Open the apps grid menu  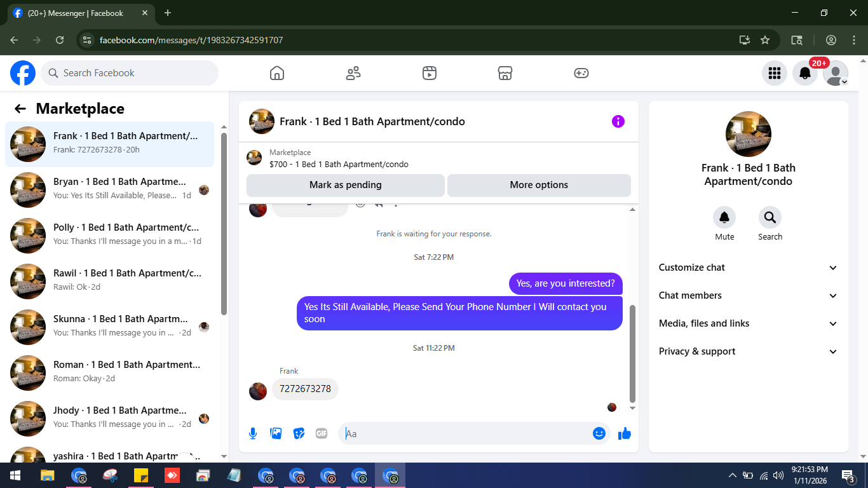pyautogui.click(x=775, y=73)
